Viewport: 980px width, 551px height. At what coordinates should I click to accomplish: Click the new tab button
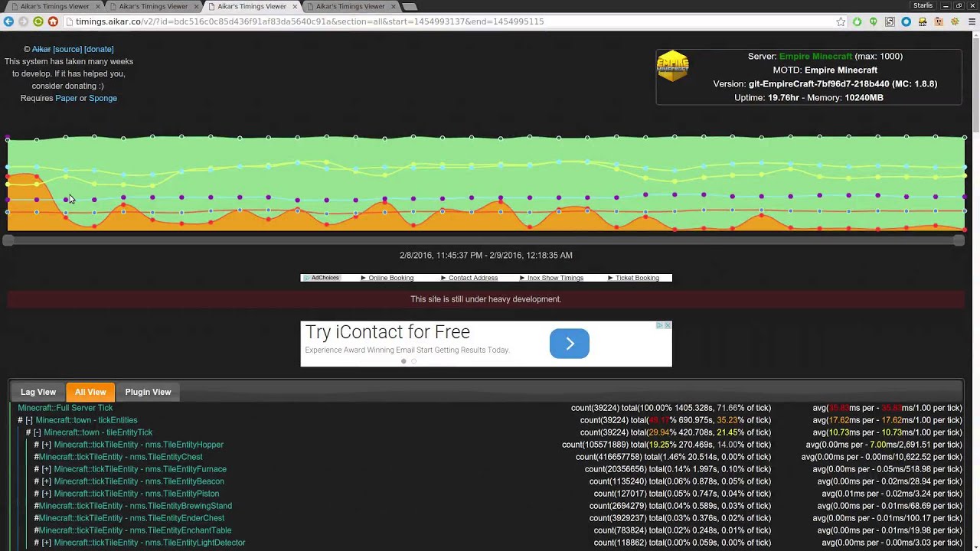tap(410, 6)
